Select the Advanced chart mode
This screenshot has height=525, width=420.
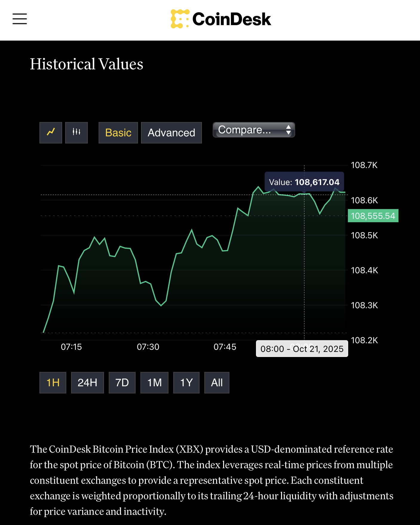coord(171,133)
